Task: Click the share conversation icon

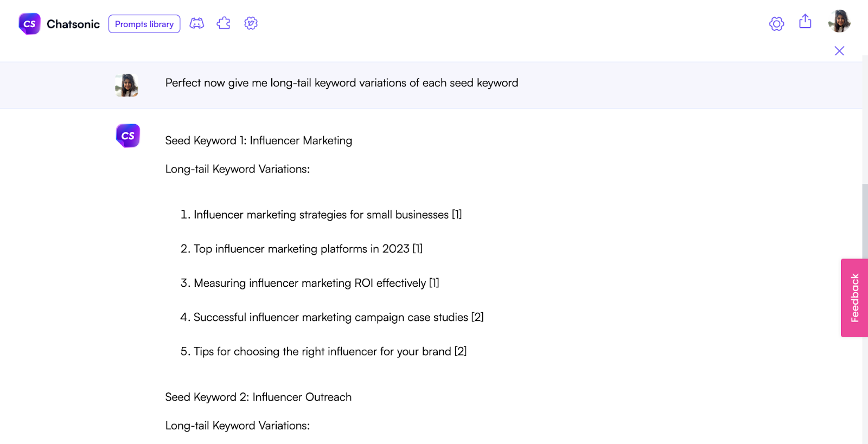Action: click(805, 22)
